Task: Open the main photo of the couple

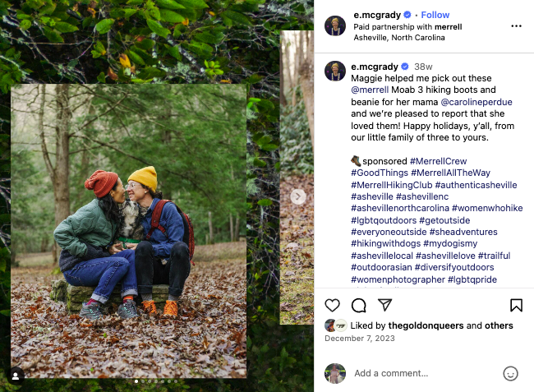Action: pos(128,230)
